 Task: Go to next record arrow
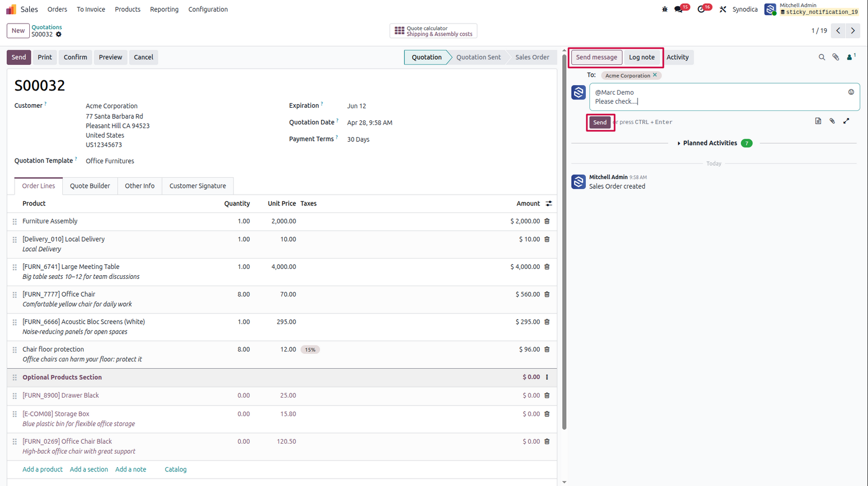tap(853, 31)
